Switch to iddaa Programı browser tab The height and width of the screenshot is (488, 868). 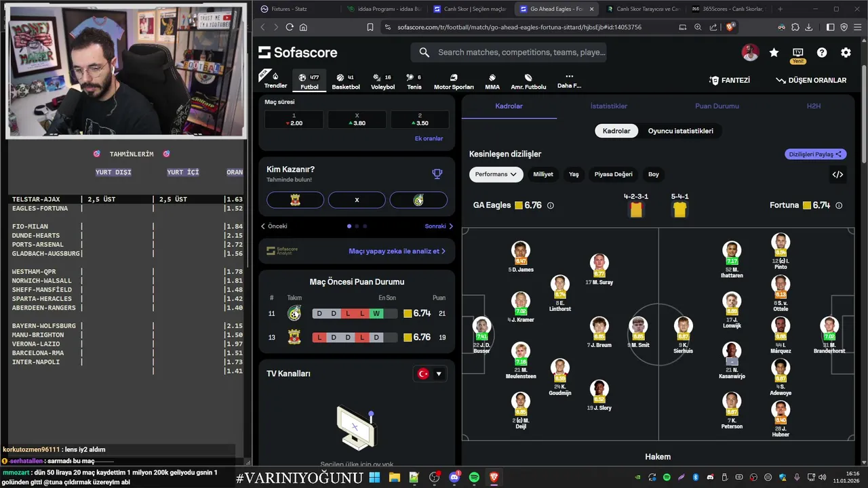pos(383,9)
